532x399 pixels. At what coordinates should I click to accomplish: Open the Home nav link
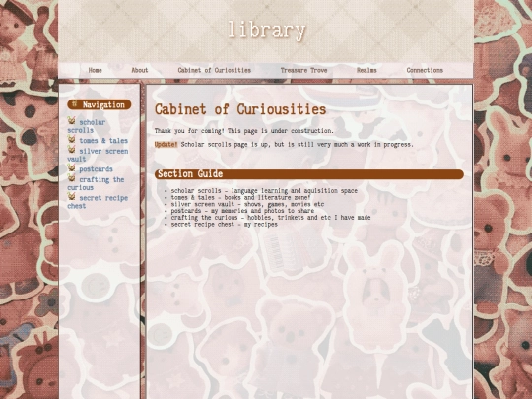tap(95, 70)
